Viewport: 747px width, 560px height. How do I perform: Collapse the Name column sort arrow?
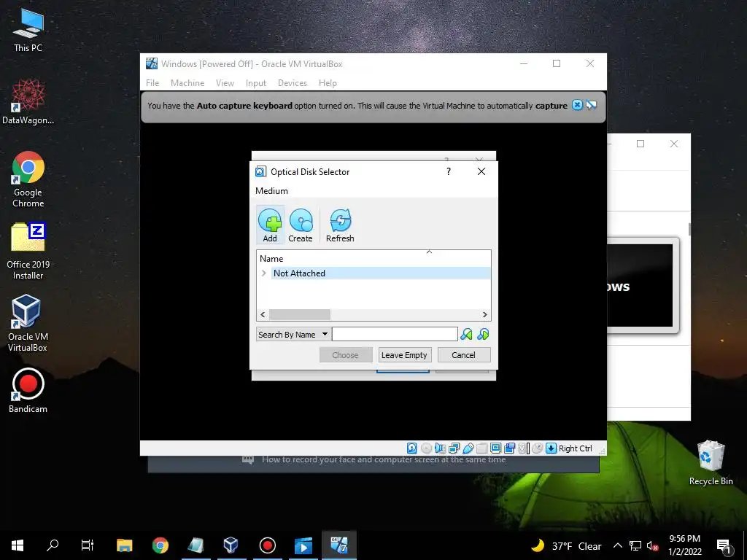click(x=429, y=252)
